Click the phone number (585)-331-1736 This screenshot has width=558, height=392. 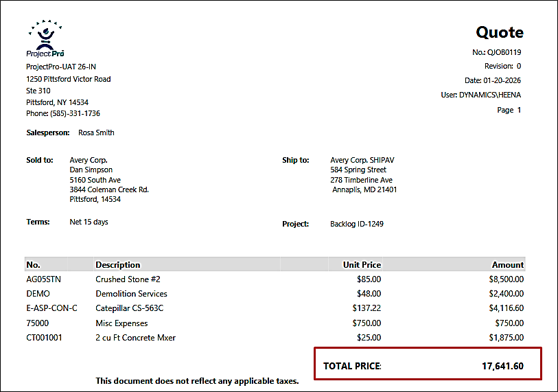pyautogui.click(x=75, y=113)
